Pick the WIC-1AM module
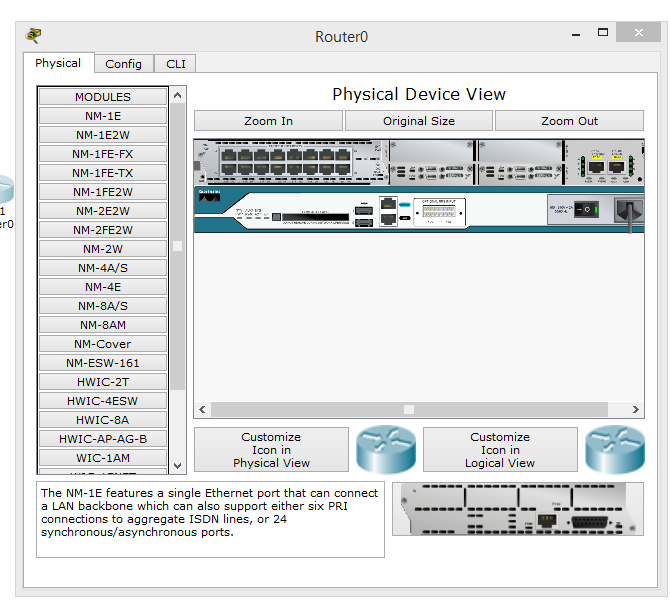 click(103, 458)
